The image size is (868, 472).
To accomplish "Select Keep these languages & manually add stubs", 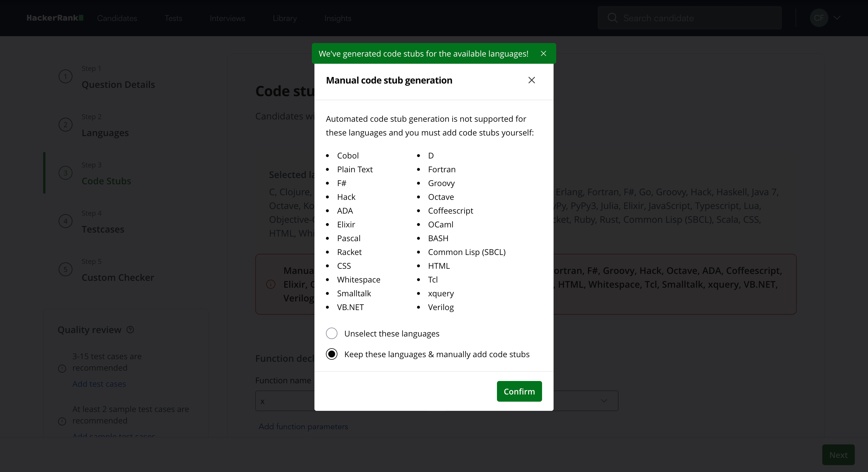I will click(x=332, y=354).
